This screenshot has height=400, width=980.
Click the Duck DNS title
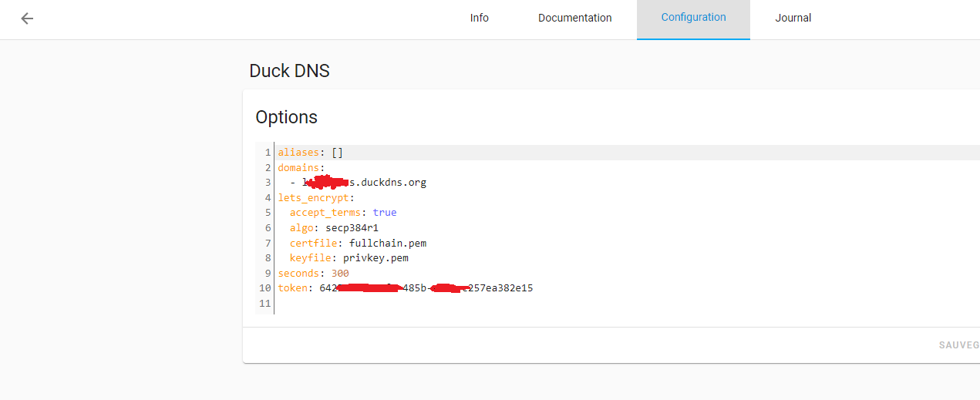[x=289, y=71]
